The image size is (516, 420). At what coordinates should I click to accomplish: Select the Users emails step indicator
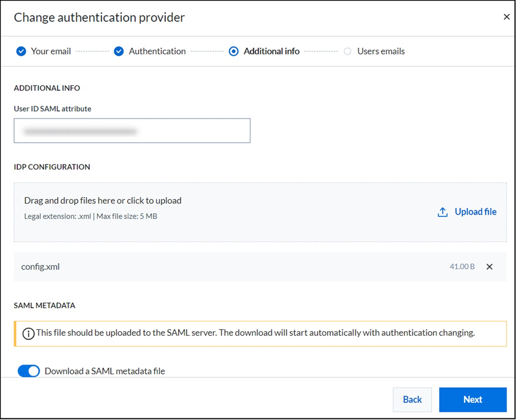click(x=348, y=51)
